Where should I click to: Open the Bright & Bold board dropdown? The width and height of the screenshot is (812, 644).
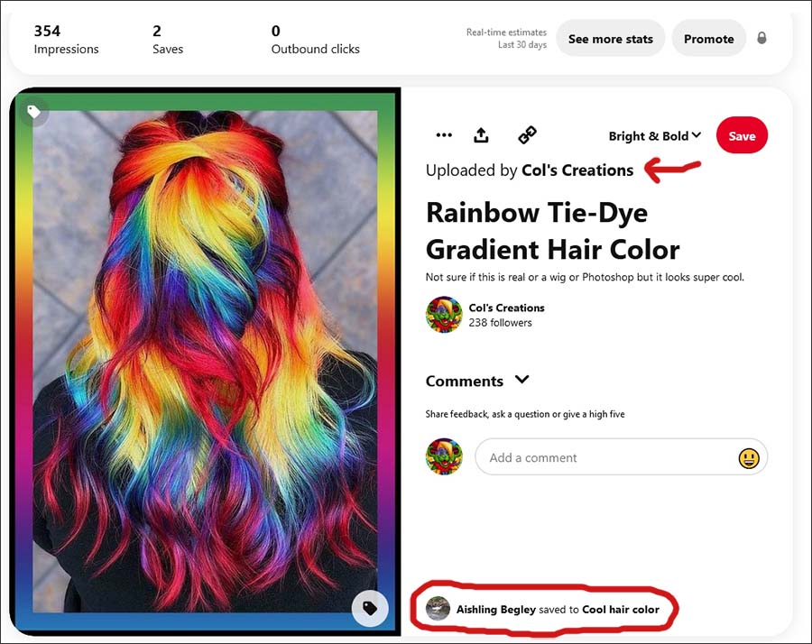point(655,136)
